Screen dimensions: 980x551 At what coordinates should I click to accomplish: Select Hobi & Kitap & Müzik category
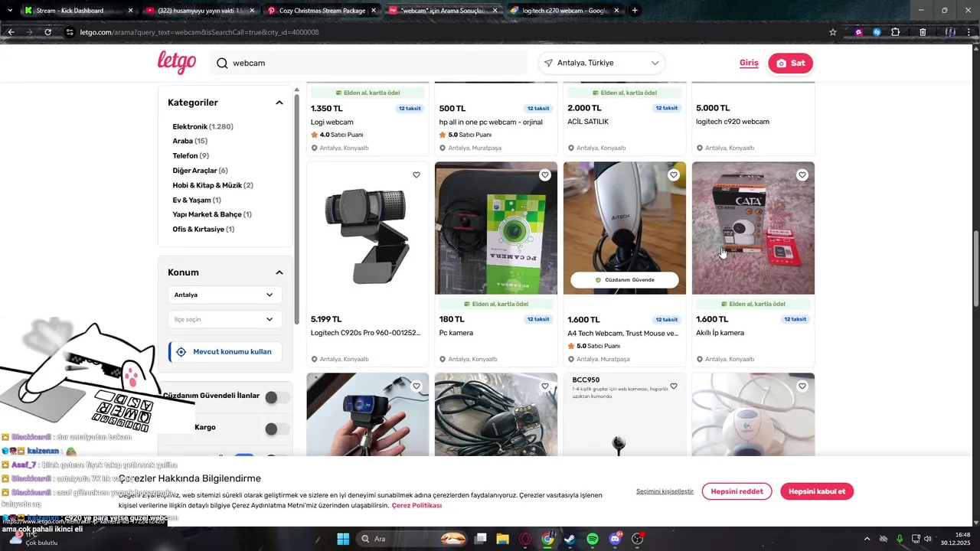[213, 185]
